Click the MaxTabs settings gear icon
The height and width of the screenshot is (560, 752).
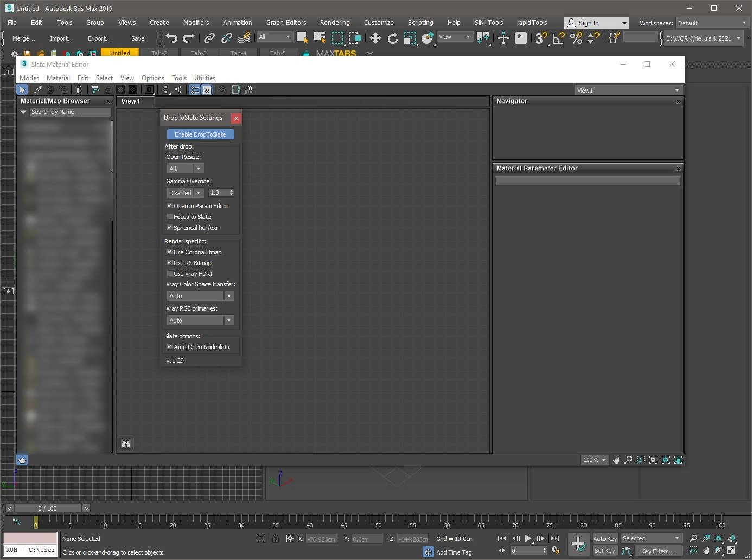click(x=15, y=54)
